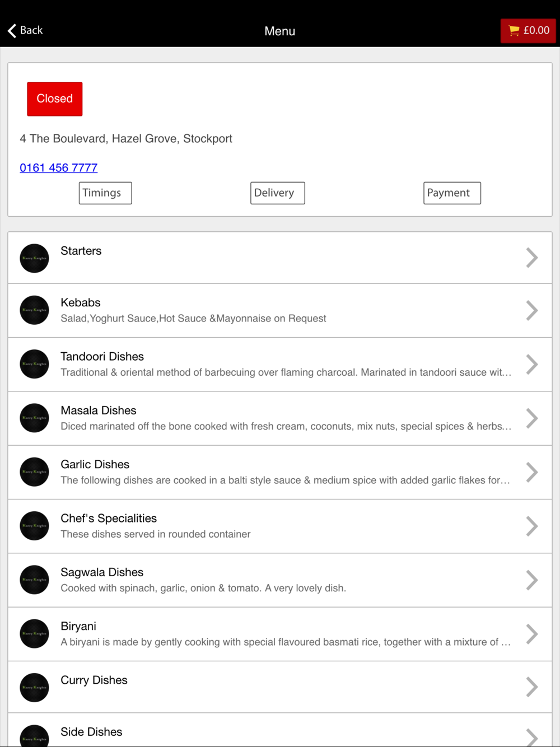
Task: Tap the Curry Dishes logo icon
Action: click(34, 687)
